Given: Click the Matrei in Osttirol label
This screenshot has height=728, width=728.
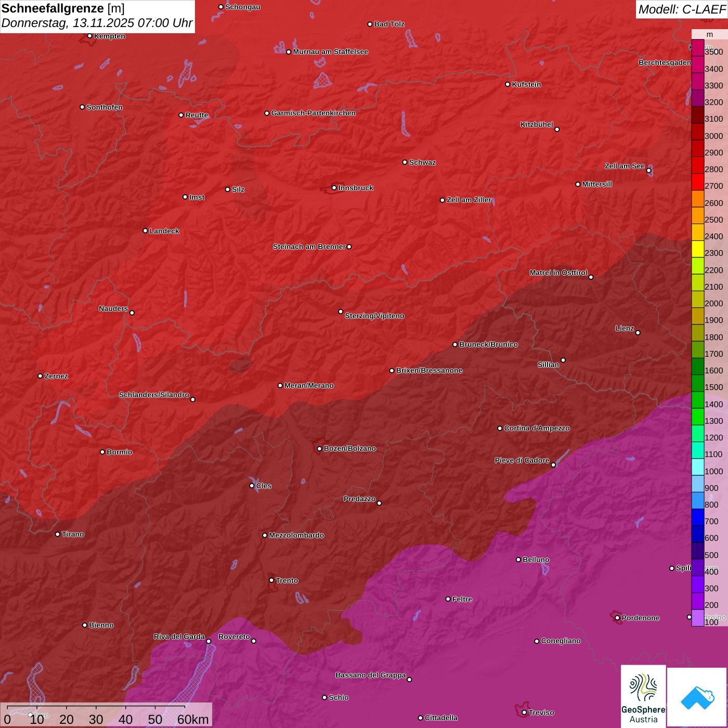Looking at the screenshot, I should (558, 272).
